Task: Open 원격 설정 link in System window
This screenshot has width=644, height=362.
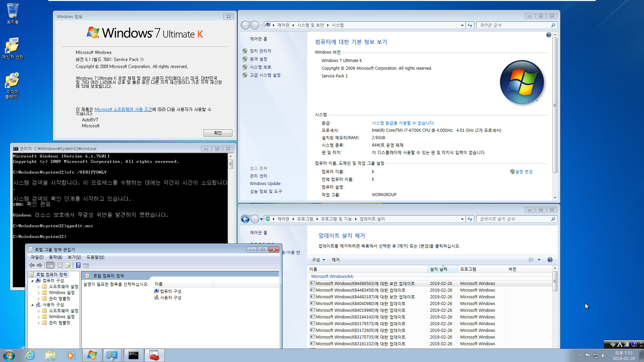Action: point(258,59)
